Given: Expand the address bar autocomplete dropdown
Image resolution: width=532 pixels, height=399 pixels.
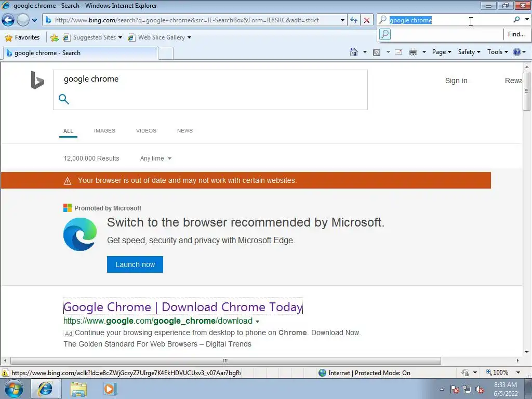Looking at the screenshot, I should tap(343, 20).
